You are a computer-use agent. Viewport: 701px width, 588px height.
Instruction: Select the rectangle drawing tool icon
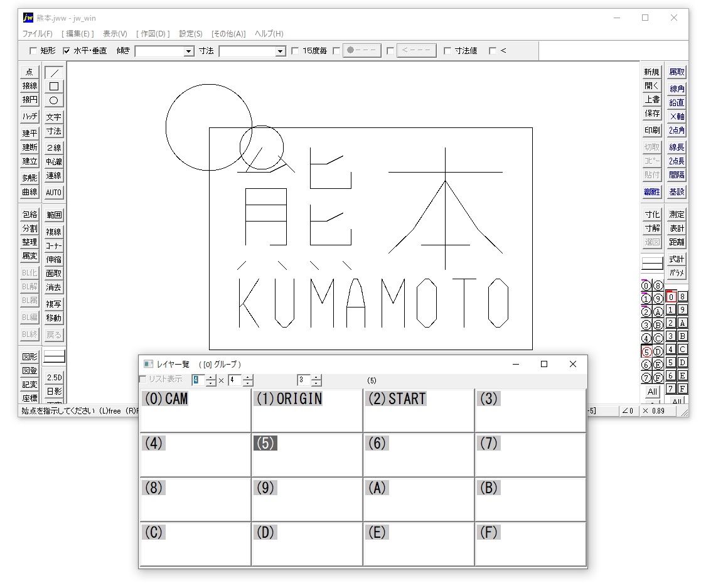pyautogui.click(x=54, y=87)
